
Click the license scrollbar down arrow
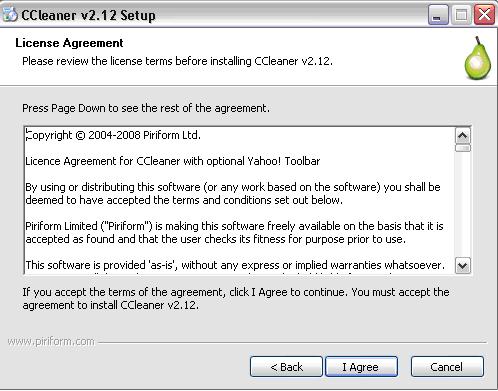pos(463,266)
